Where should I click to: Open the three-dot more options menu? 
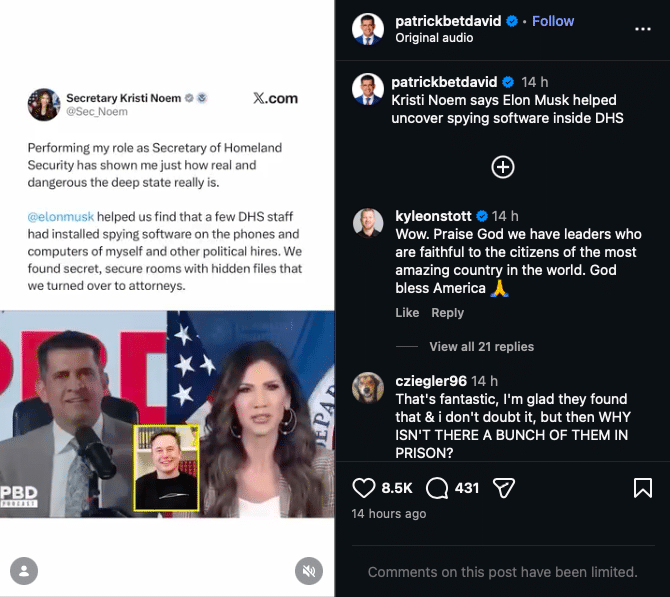click(643, 29)
